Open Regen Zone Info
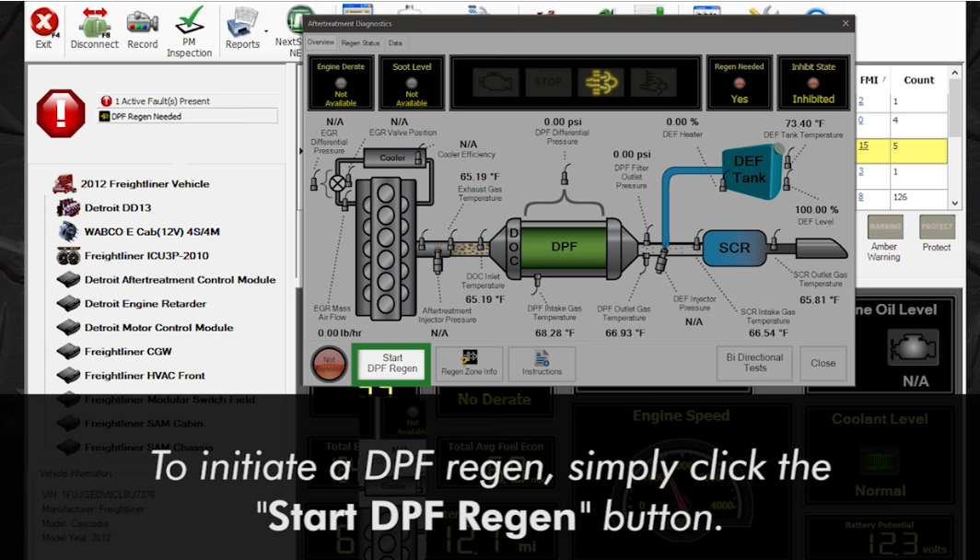This screenshot has width=980, height=560. click(470, 363)
